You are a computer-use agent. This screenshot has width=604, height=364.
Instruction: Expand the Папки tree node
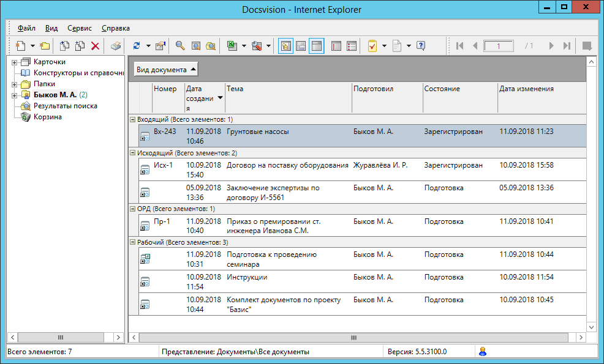[15, 84]
